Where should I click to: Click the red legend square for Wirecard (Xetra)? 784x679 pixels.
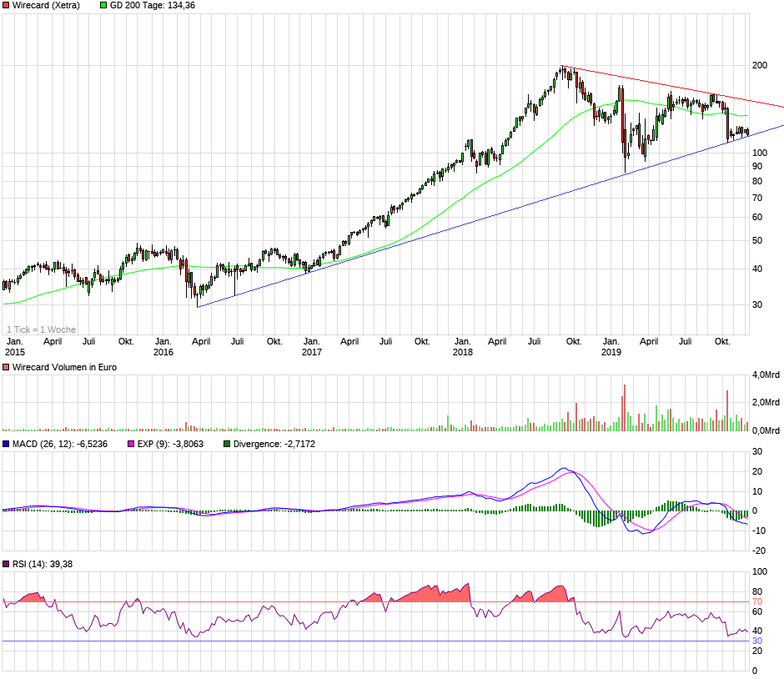[7, 5]
